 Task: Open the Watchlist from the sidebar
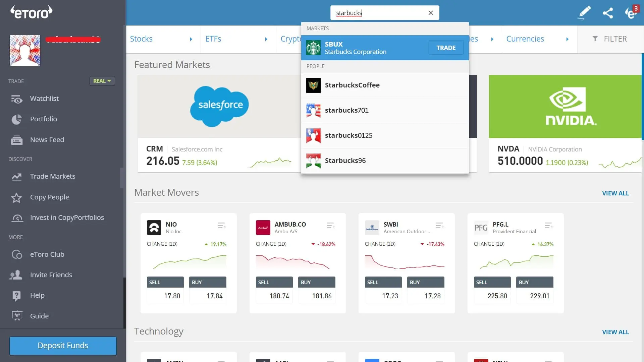(x=17, y=99)
